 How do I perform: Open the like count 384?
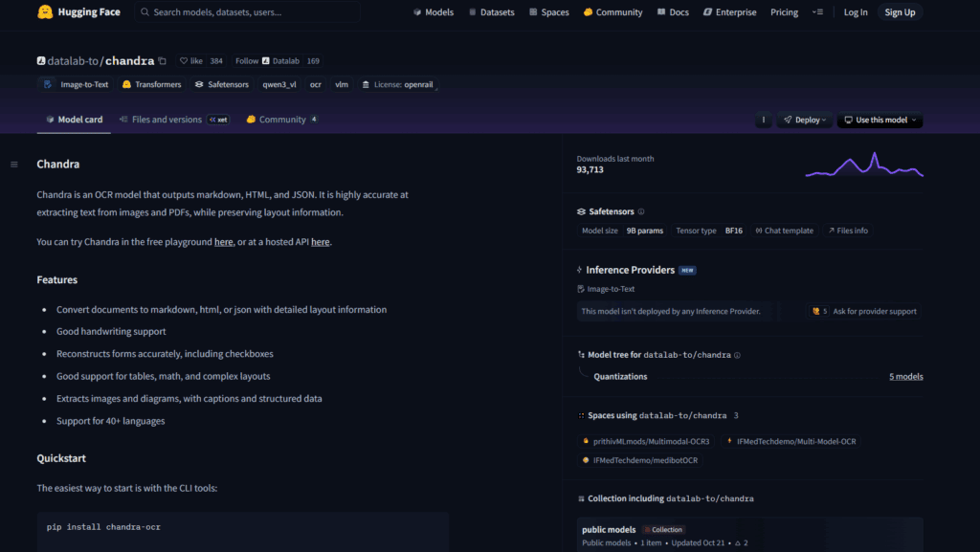pos(216,60)
